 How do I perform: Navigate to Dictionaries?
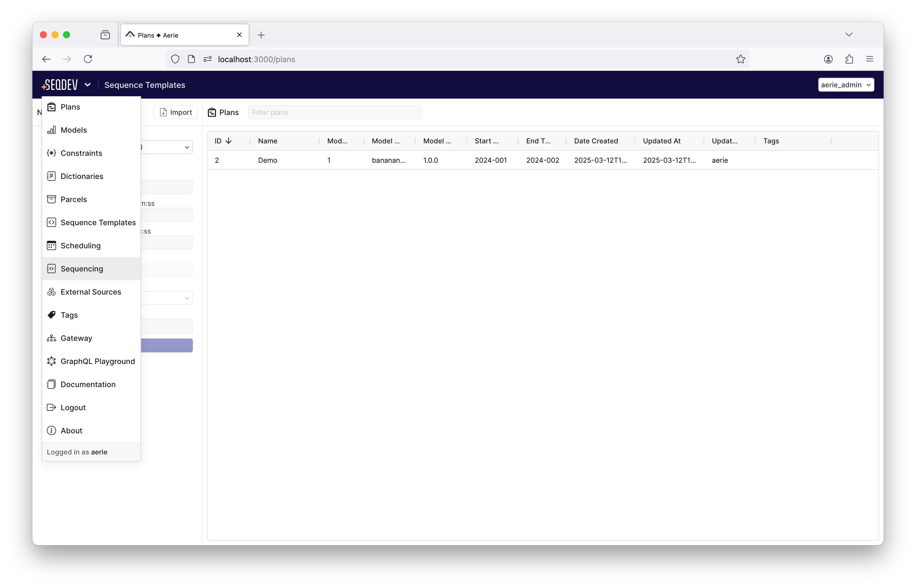(82, 176)
